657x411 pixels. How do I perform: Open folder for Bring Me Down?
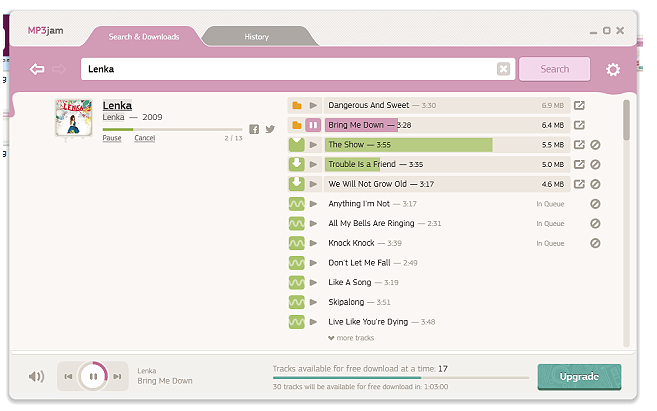[x=297, y=125]
